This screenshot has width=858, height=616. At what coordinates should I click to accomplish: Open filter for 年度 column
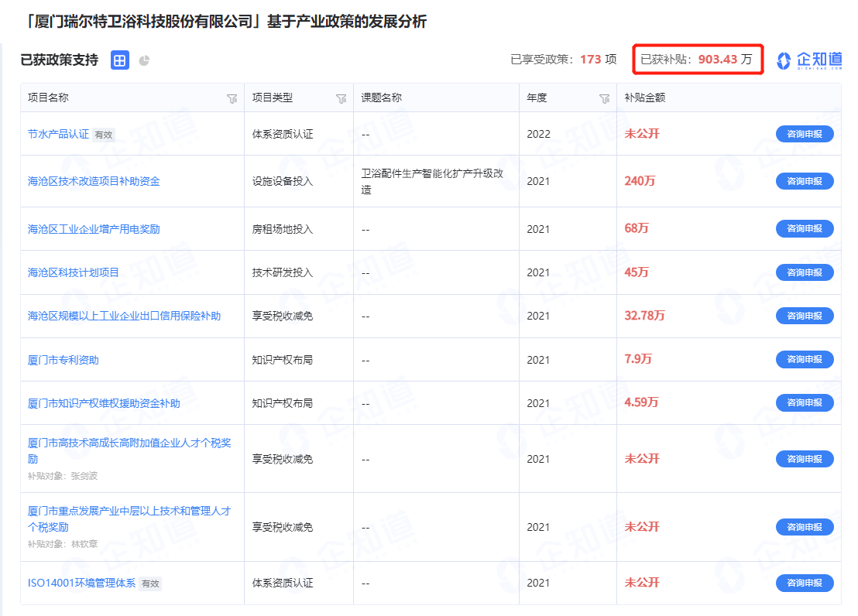tap(604, 98)
